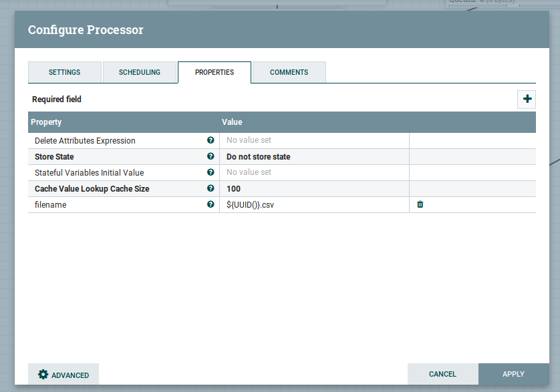Click help icon for Delete Attributes Expression

point(211,140)
